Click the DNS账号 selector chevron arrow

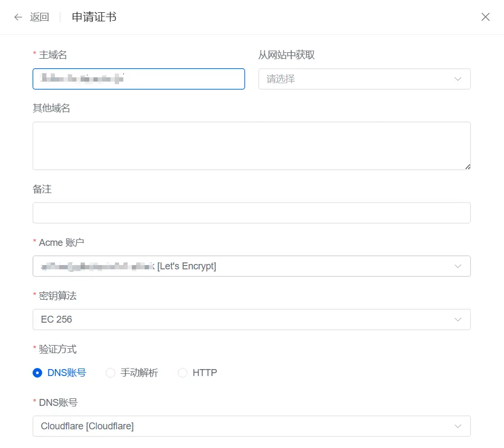pos(458,426)
